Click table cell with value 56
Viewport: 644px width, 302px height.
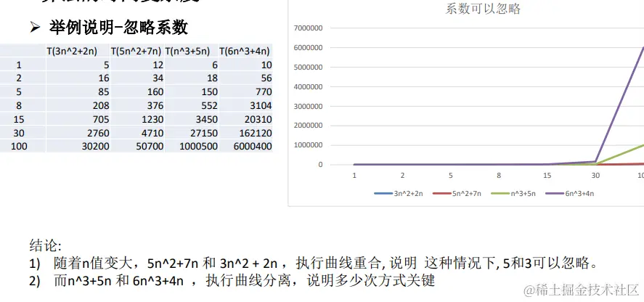coord(266,78)
